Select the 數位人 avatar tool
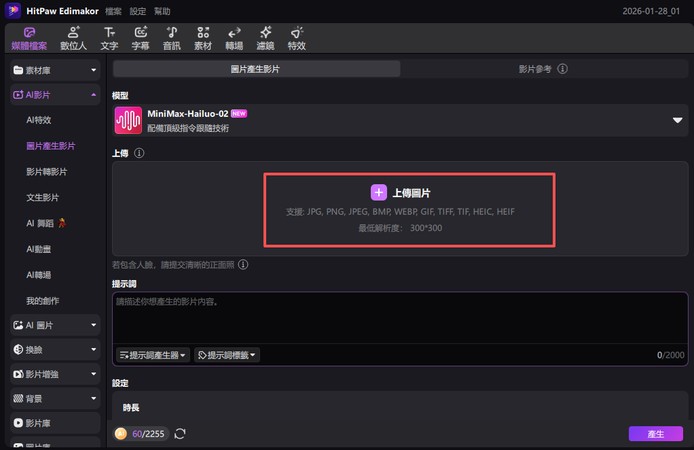This screenshot has width=694, height=450. (73, 38)
